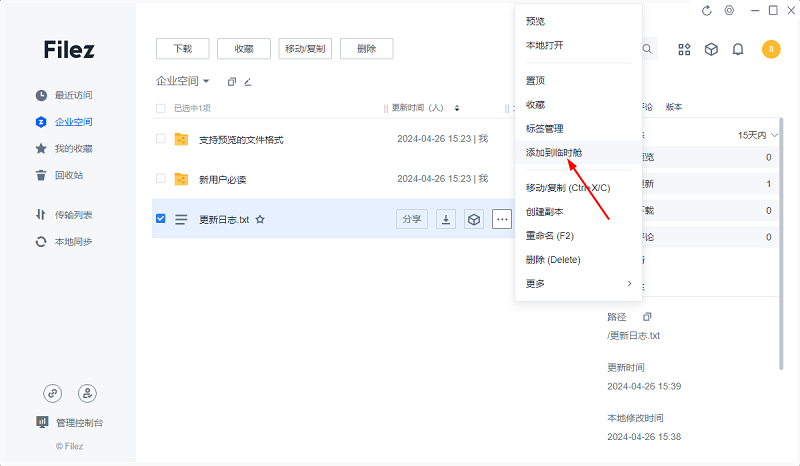Viewport: 800px width, 466px height.
Task: Select 创建副本 in the context menu
Action: coord(545,212)
